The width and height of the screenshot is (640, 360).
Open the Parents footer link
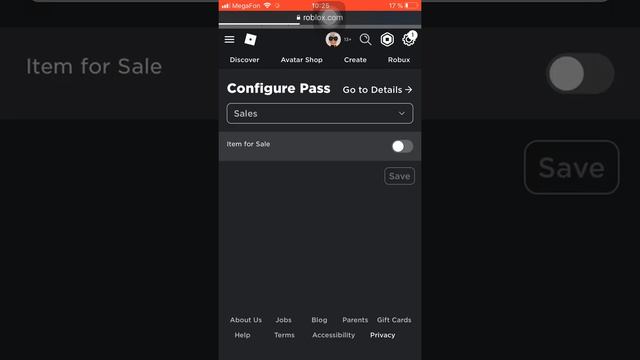[355, 320]
